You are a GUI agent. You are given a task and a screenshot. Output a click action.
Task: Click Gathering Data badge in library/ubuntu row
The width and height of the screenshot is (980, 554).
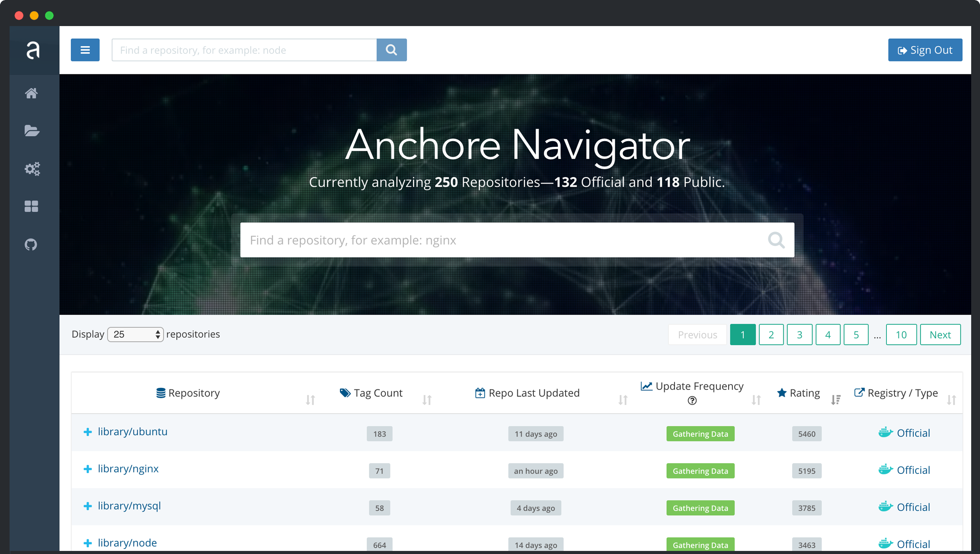pos(700,434)
